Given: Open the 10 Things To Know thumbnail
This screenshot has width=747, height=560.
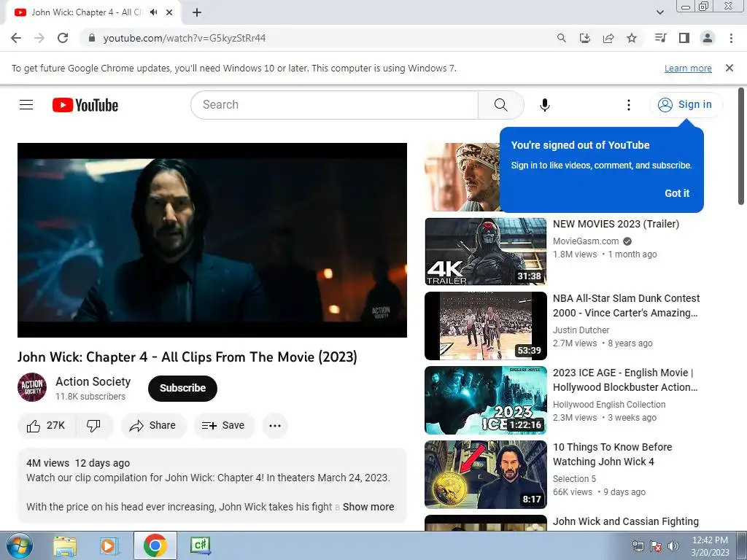Looking at the screenshot, I should (x=485, y=474).
